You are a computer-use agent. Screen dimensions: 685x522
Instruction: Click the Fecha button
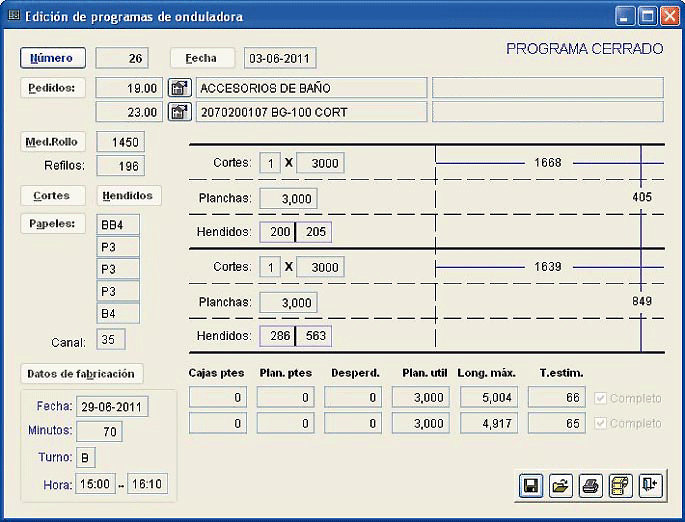tap(202, 58)
